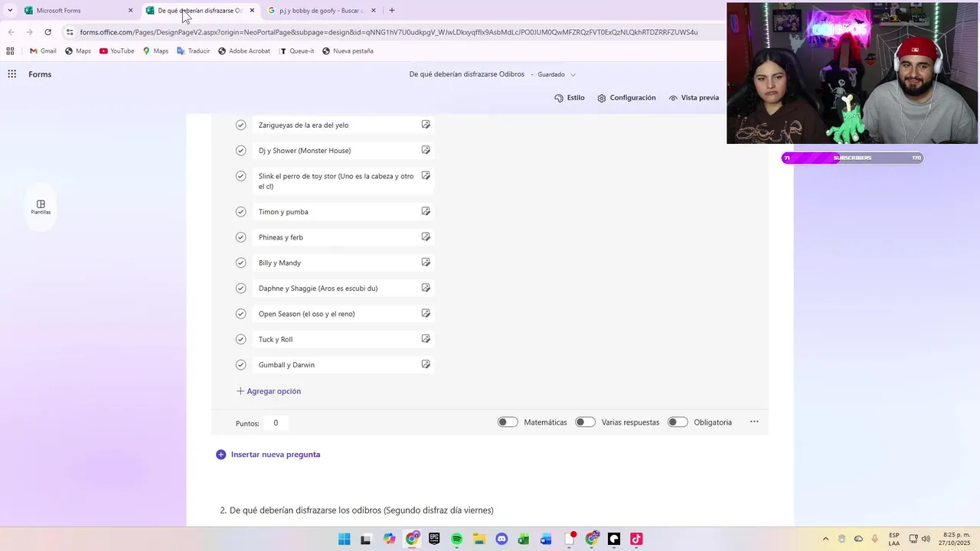Open Adobe Acrobat bookmark
980x551 pixels.
point(243,51)
